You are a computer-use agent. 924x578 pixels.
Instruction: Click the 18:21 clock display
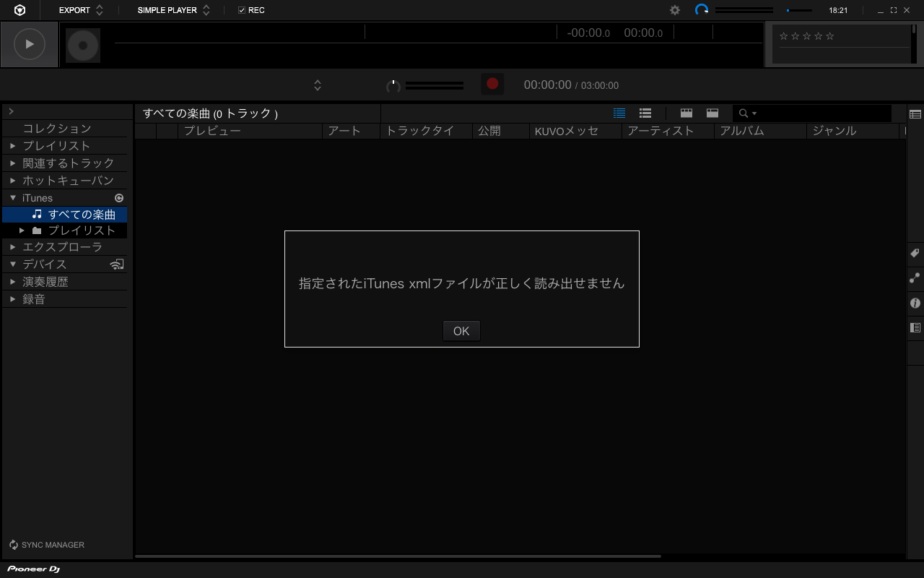tap(838, 10)
